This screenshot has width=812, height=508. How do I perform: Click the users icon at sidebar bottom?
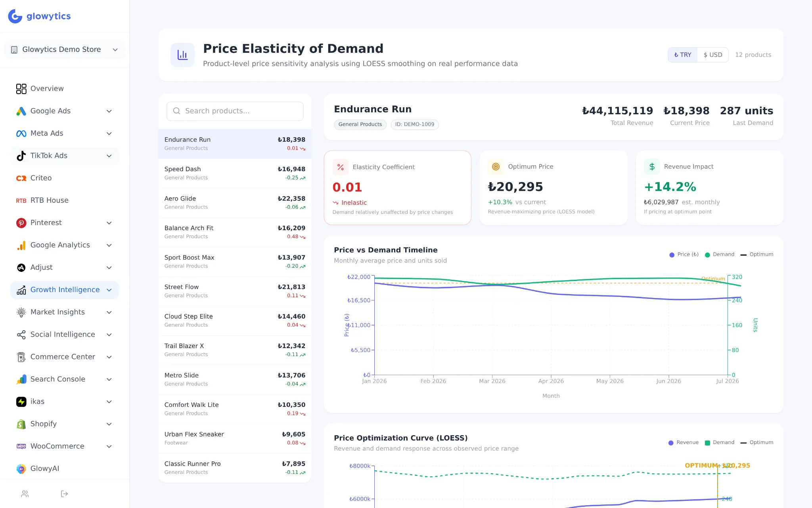(25, 494)
